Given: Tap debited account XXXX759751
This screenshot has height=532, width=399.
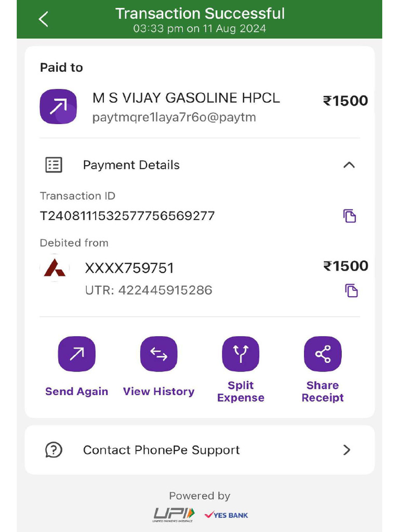Looking at the screenshot, I should (129, 268).
